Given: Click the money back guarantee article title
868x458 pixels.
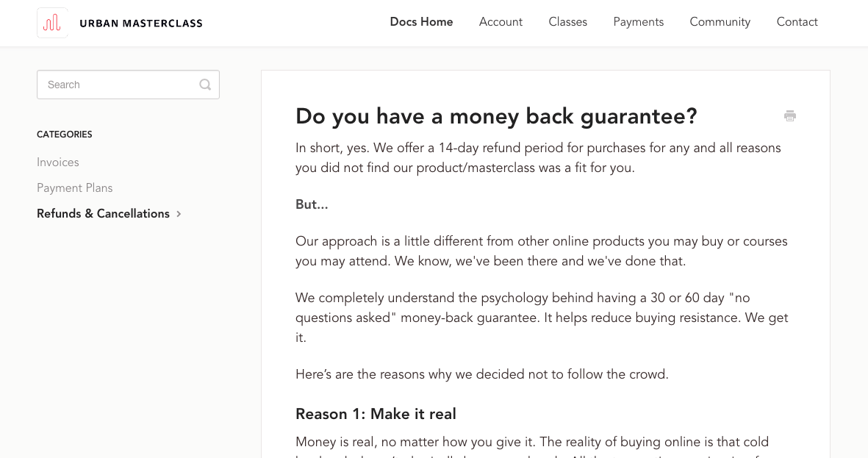Looking at the screenshot, I should (496, 116).
